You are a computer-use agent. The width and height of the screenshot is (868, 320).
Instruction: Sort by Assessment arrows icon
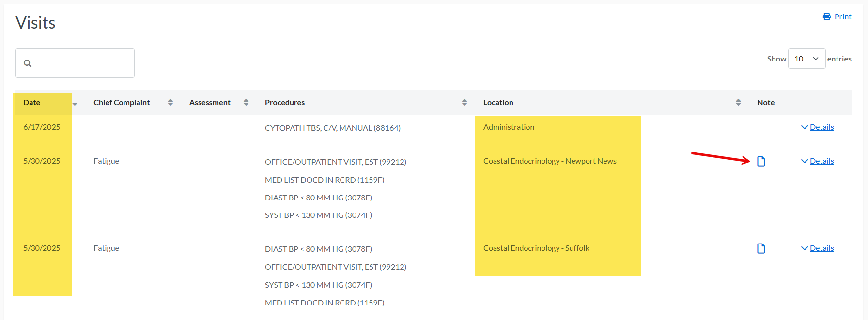tap(246, 102)
